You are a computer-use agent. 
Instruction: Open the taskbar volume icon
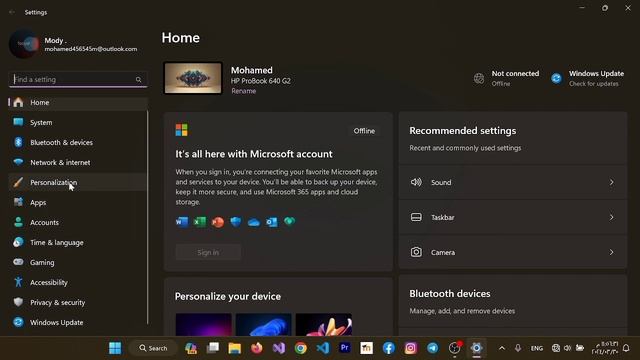(567, 348)
